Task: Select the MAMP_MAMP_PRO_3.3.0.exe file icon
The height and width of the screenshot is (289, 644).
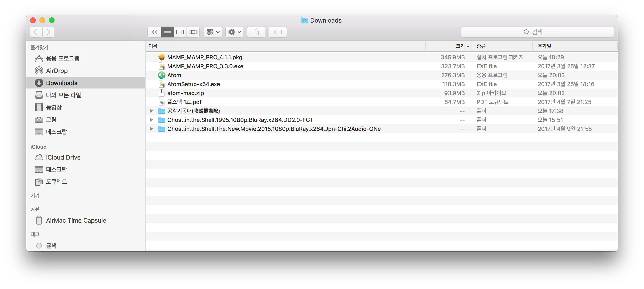Action: tap(162, 66)
